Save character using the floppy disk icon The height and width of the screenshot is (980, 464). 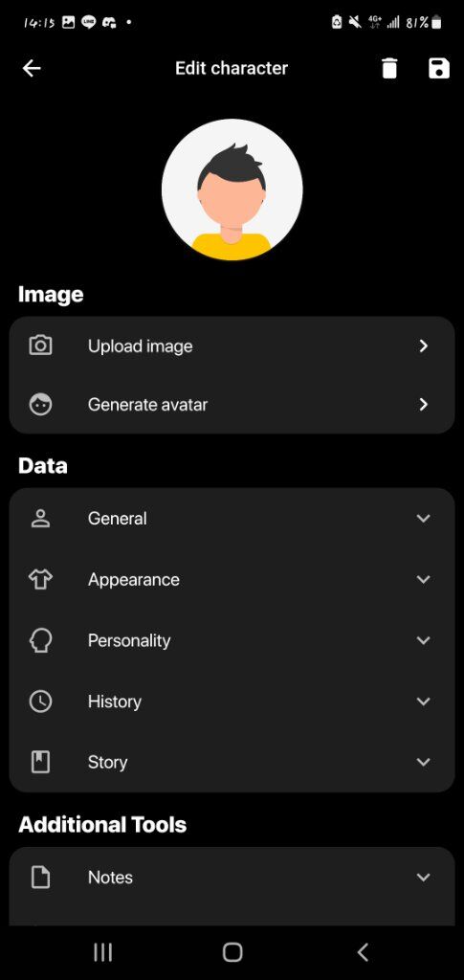[439, 68]
